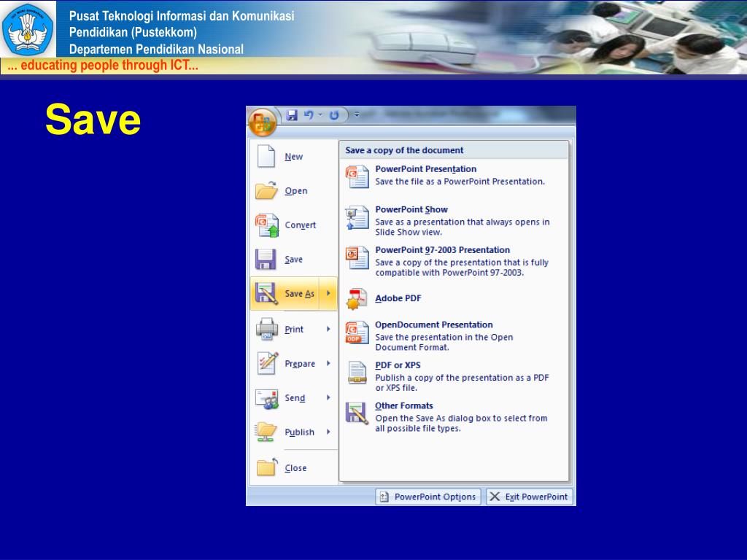747x560 pixels.
Task: Click the PowerPoint 97-2003 Presentation icon
Action: click(357, 257)
